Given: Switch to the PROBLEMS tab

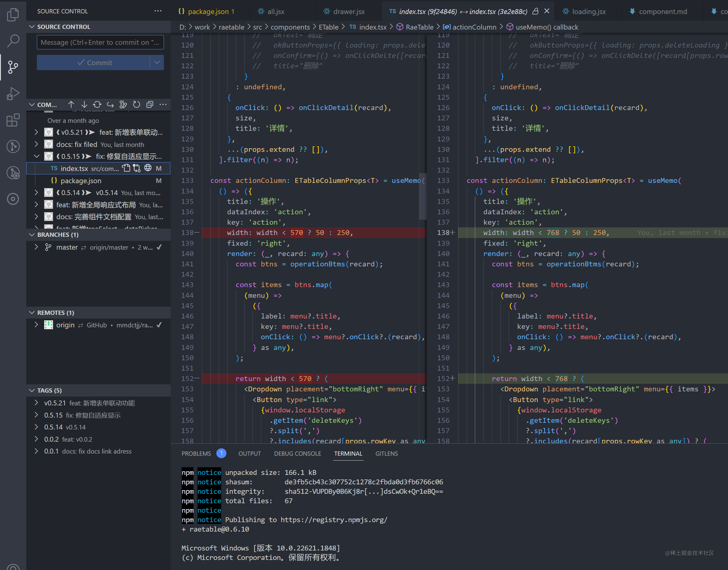Looking at the screenshot, I should (x=196, y=454).
